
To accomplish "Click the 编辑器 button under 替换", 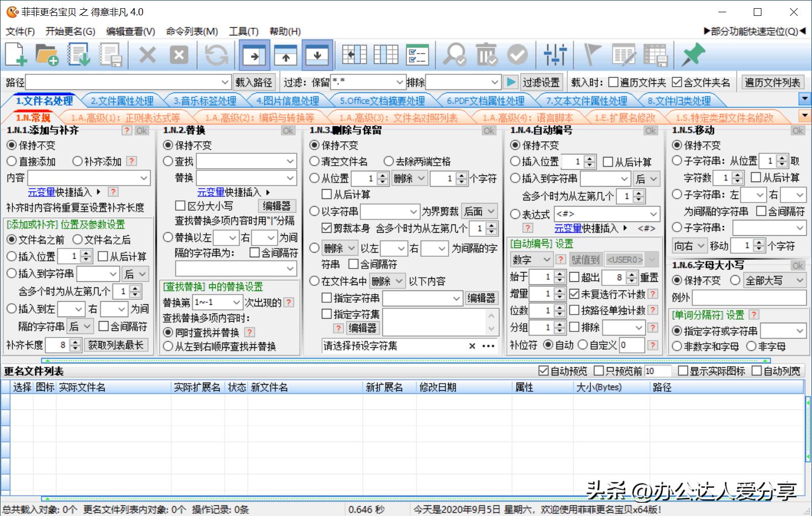I will (x=276, y=206).
